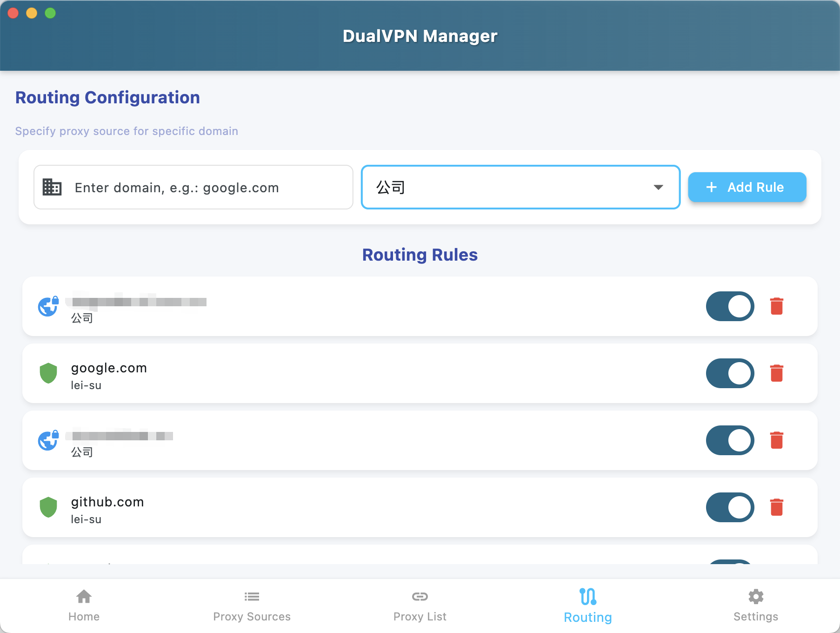Click the green shield icon beside google.com
The width and height of the screenshot is (840, 633).
pyautogui.click(x=48, y=373)
